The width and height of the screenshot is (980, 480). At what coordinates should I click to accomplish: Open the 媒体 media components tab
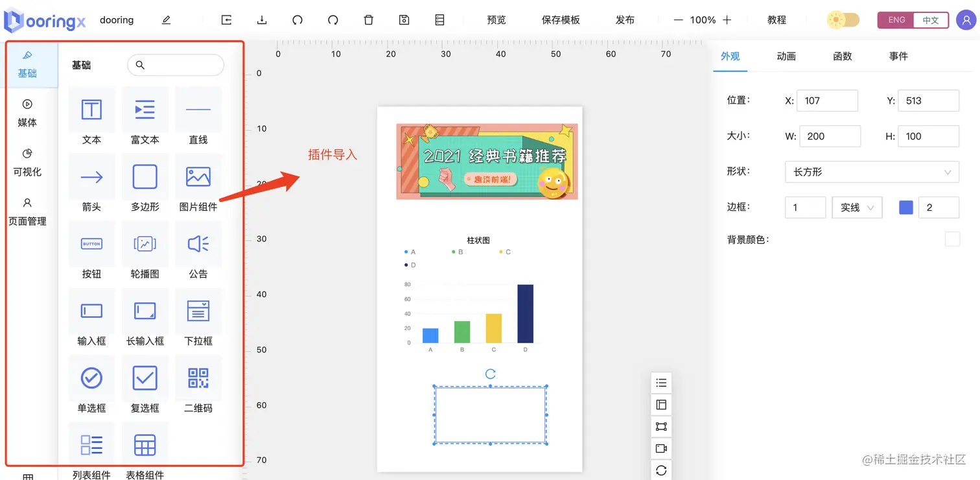tap(27, 114)
